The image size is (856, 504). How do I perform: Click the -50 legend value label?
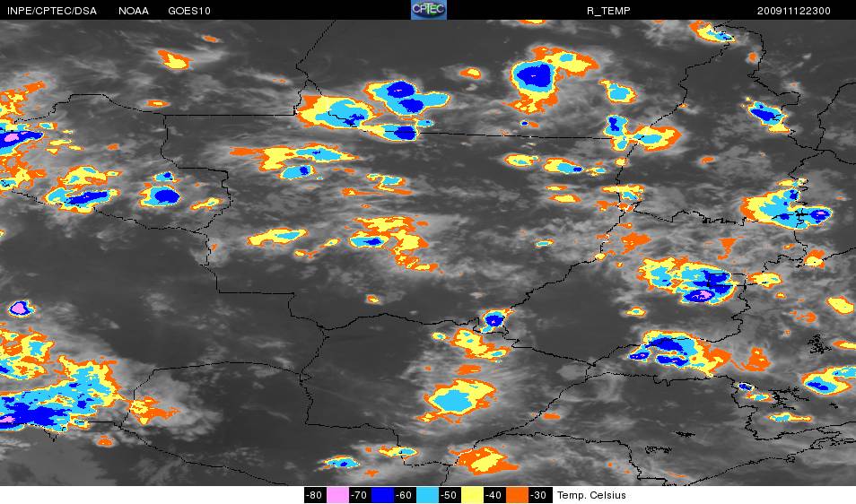pos(450,495)
